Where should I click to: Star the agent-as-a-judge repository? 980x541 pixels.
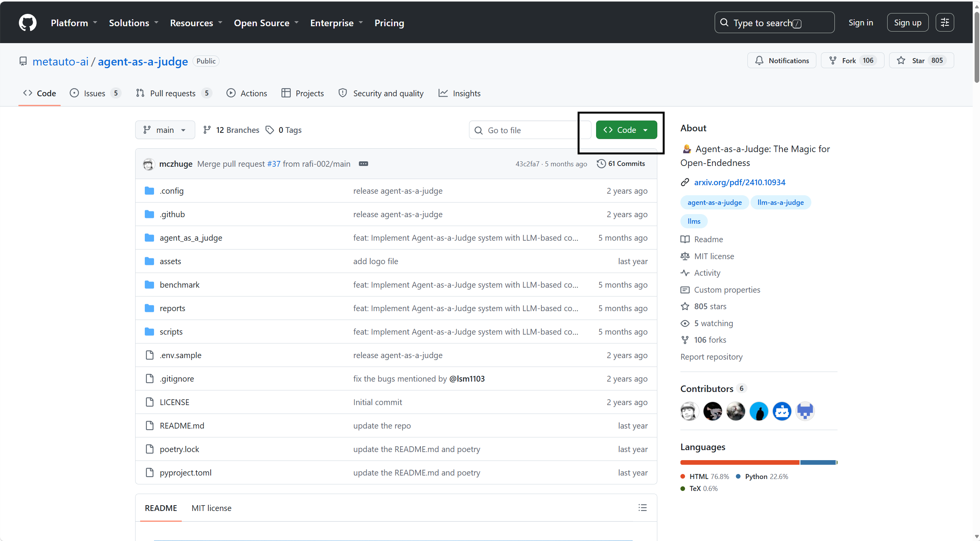coord(921,60)
